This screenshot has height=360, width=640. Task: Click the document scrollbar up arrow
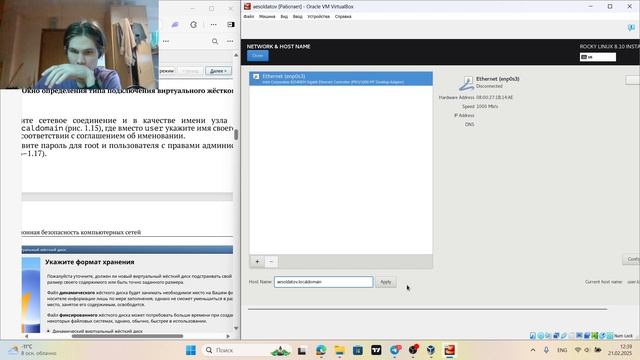pos(236,55)
